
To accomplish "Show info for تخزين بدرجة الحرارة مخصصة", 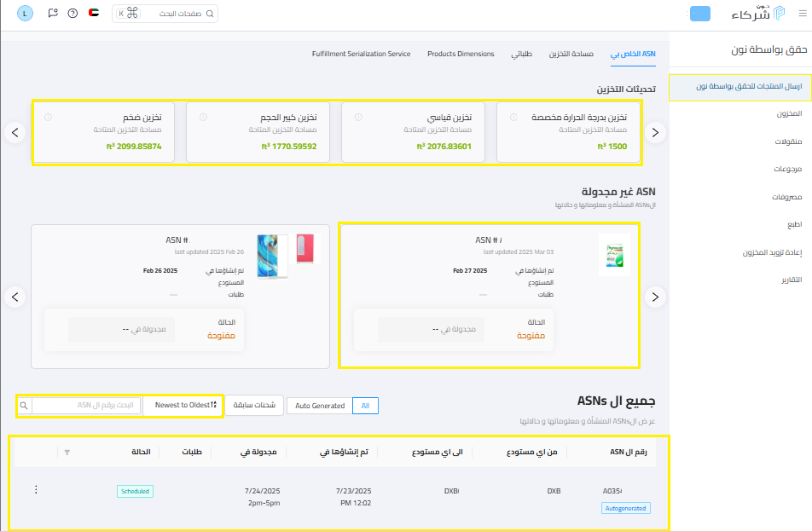I will (513, 117).
